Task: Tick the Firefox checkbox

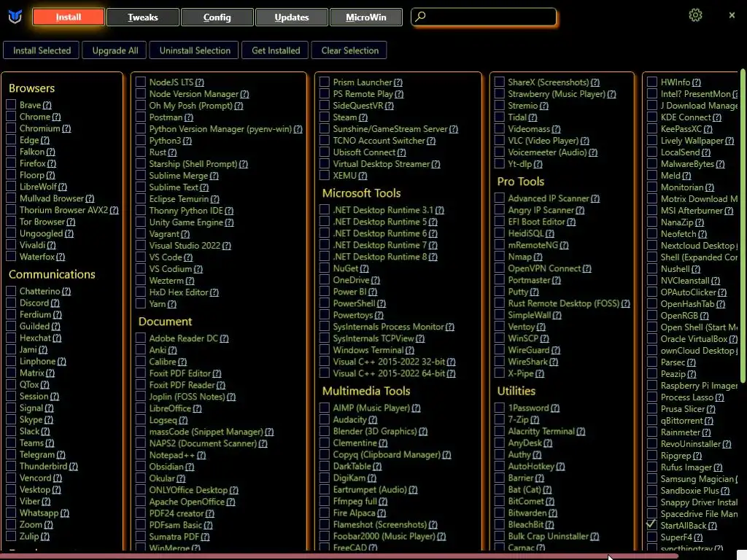Action: click(x=11, y=163)
